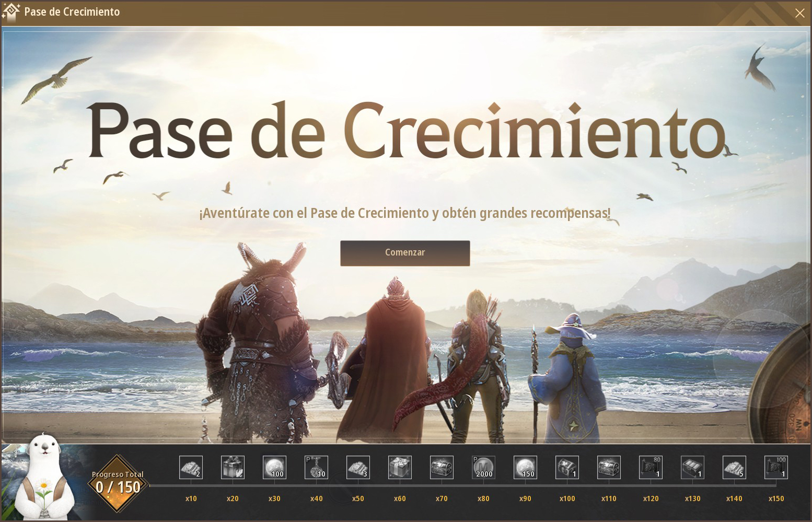Click the x50 milestone label
The height and width of the screenshot is (522, 812).
358,498
